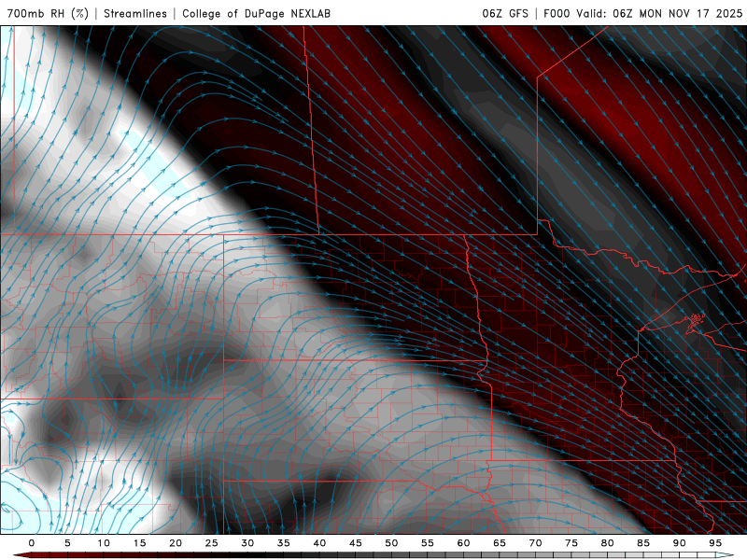Viewport: 747px width, 560px height.
Task: Click the '700mb RH (%)' title text
Action: pos(48,13)
